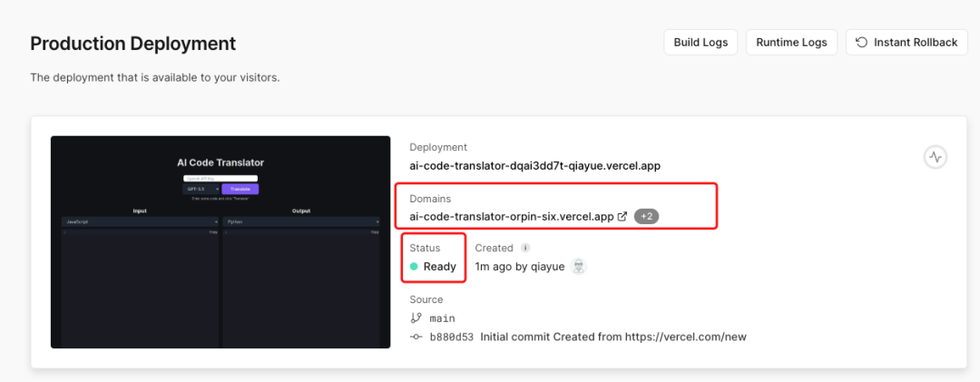The image size is (980, 382).
Task: Open the GPT-3.5 model dropdown in preview
Action: coord(201,189)
